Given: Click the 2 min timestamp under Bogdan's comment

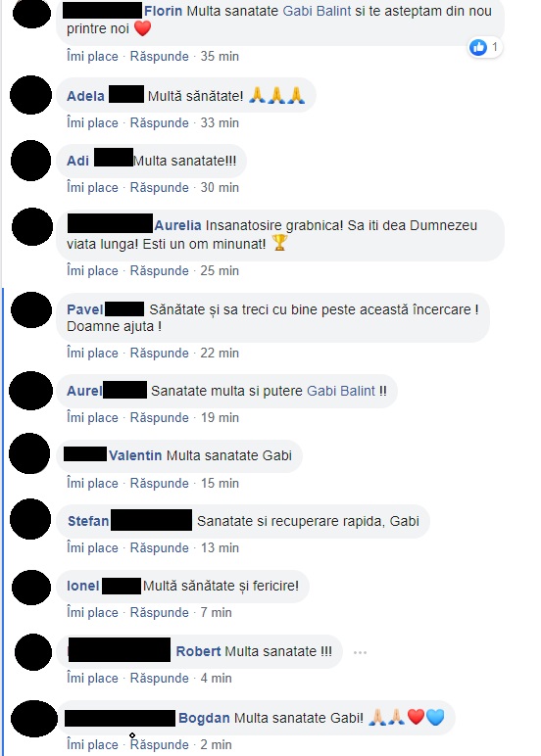Looking at the screenshot, I should pyautogui.click(x=216, y=744).
